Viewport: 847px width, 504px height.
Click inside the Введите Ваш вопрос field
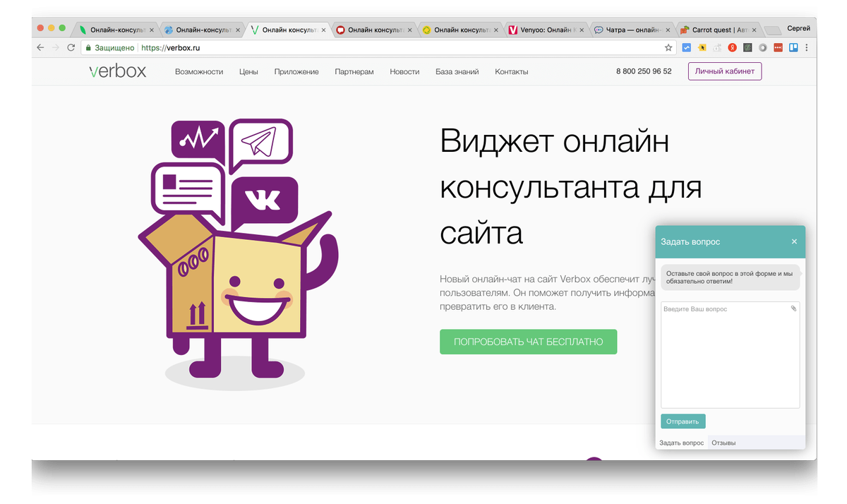coord(731,355)
